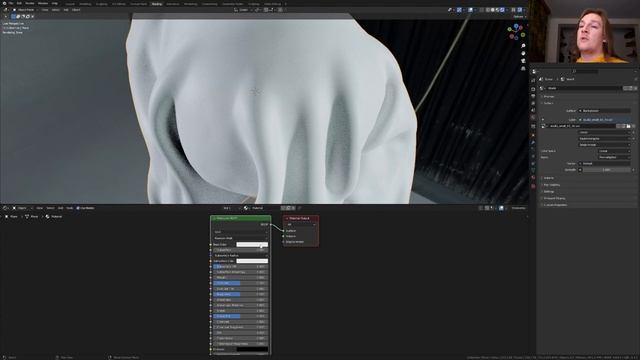Screen dimensions: 640x360
Task: Click the pan hand viewport icon
Action: (x=523, y=53)
